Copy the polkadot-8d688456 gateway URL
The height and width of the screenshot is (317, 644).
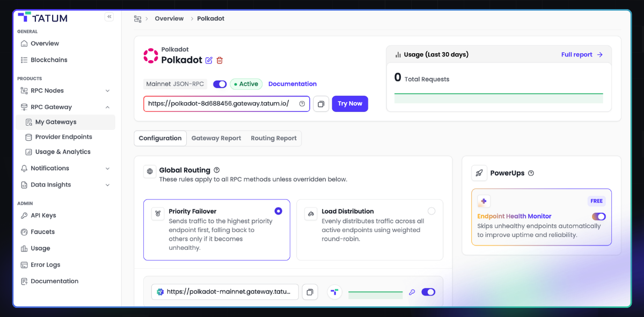[321, 104]
